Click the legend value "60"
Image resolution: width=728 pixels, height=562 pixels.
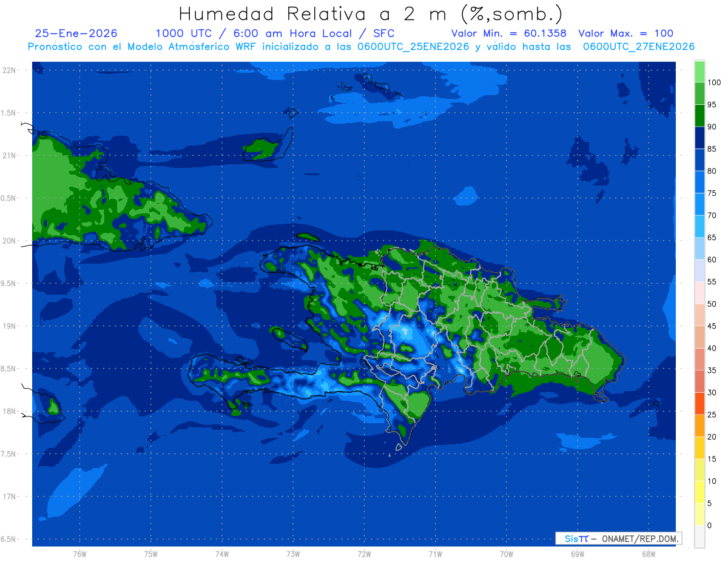(x=712, y=259)
